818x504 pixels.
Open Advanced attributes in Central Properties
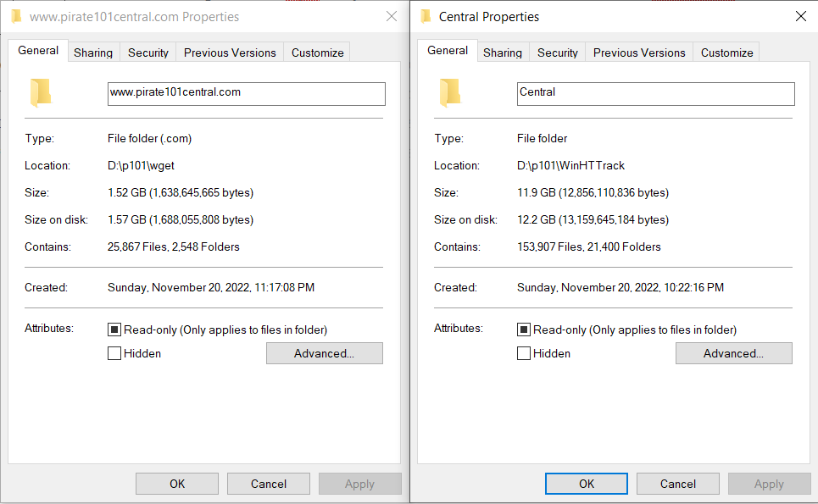point(734,353)
